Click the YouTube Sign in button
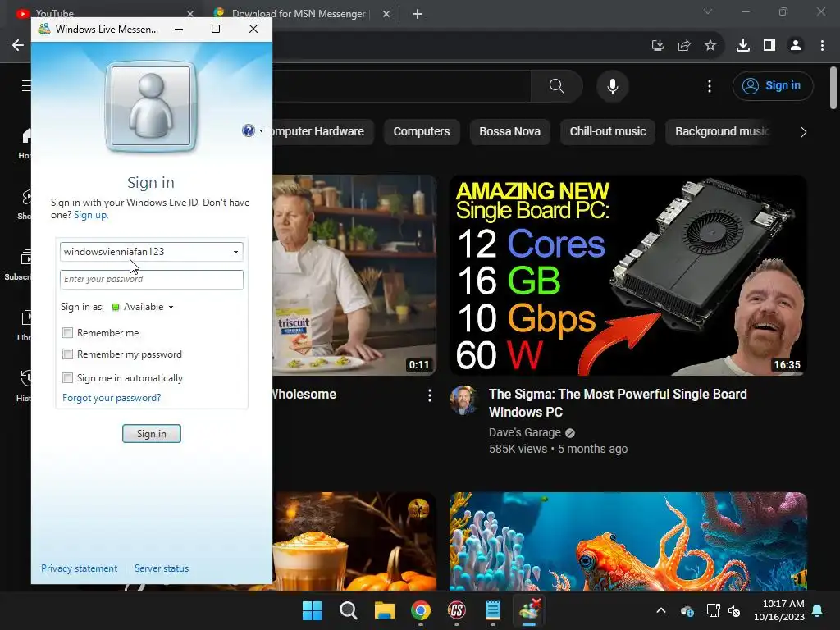Viewport: 840px width, 630px height. (x=773, y=85)
